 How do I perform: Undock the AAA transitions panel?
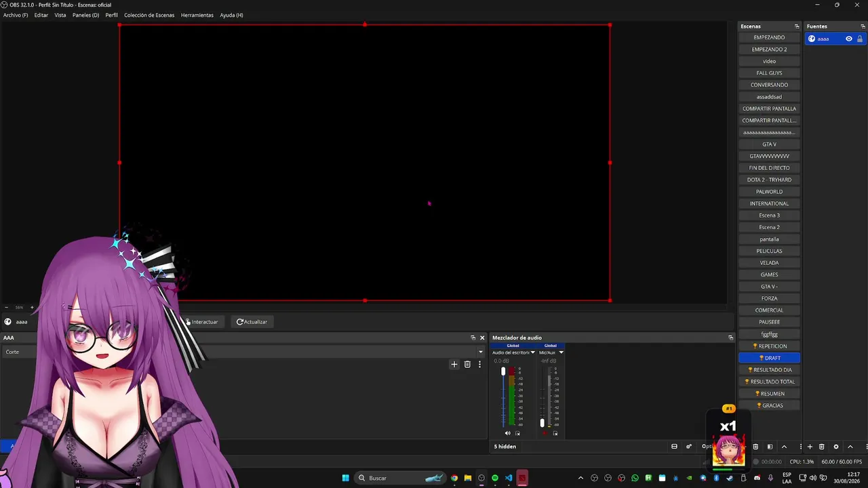tap(473, 338)
